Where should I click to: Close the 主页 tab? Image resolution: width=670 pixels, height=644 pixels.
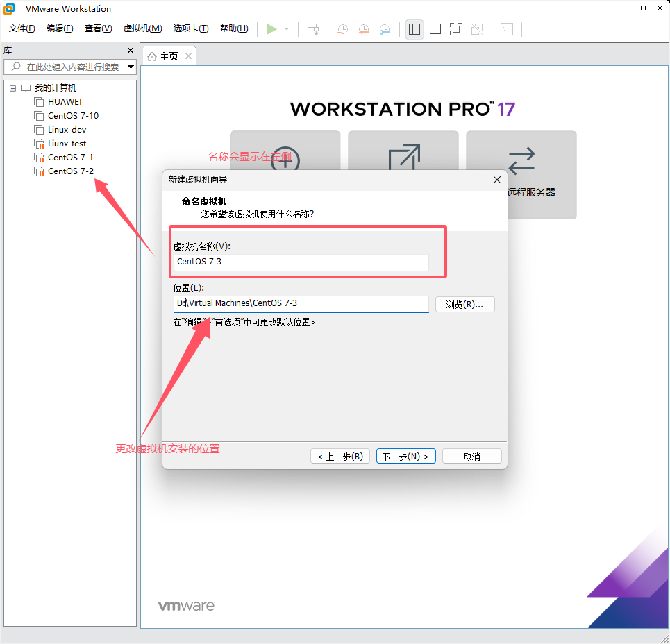tap(188, 56)
